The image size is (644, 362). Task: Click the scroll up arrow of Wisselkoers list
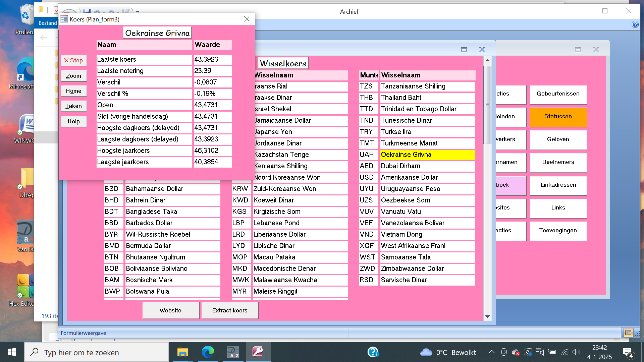pyautogui.click(x=487, y=60)
